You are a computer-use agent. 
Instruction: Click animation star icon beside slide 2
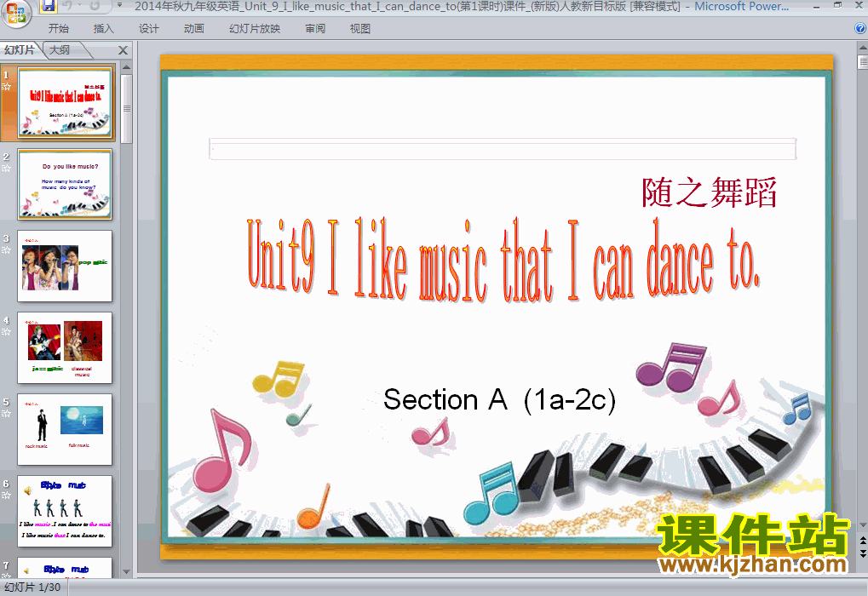6,169
